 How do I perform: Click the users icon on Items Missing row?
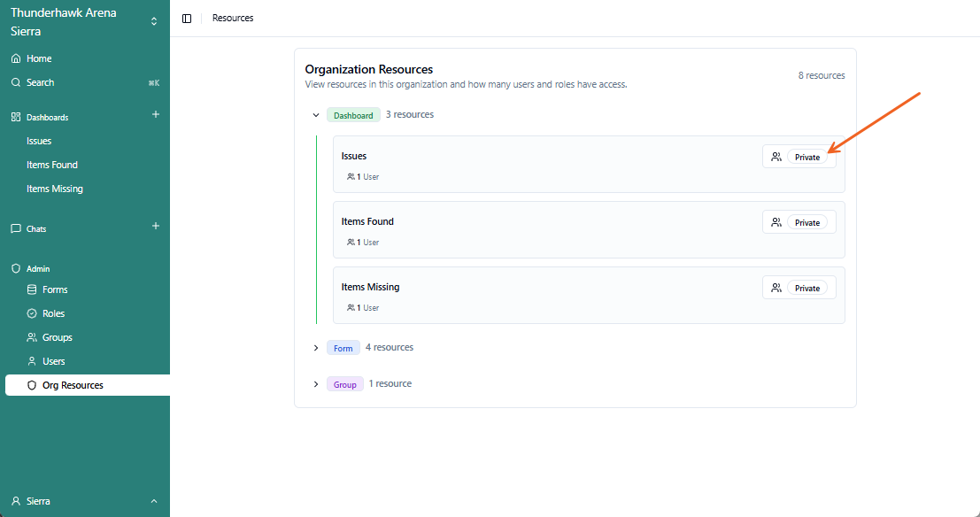click(776, 288)
